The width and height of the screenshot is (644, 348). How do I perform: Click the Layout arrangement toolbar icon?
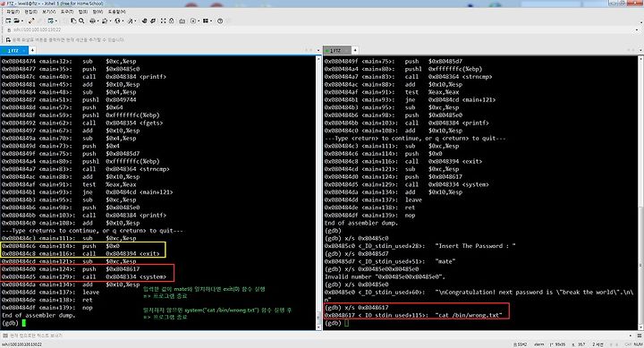pyautogui.click(x=206, y=21)
